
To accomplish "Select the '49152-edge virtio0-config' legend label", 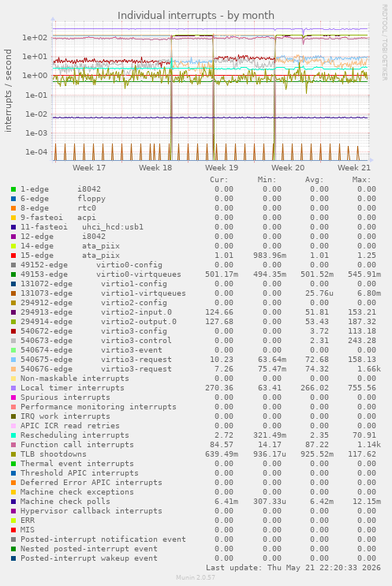I will [91, 265].
